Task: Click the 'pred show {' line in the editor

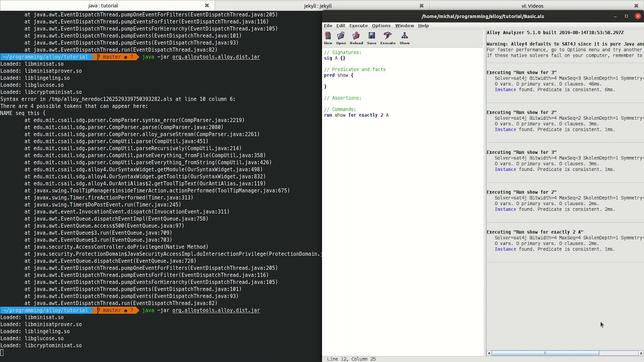Action: point(339,75)
